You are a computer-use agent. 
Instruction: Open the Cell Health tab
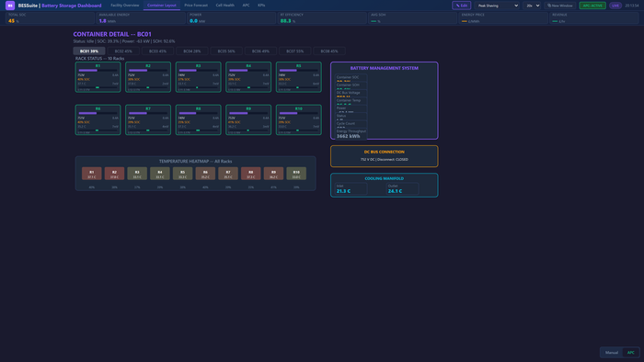pyautogui.click(x=225, y=6)
